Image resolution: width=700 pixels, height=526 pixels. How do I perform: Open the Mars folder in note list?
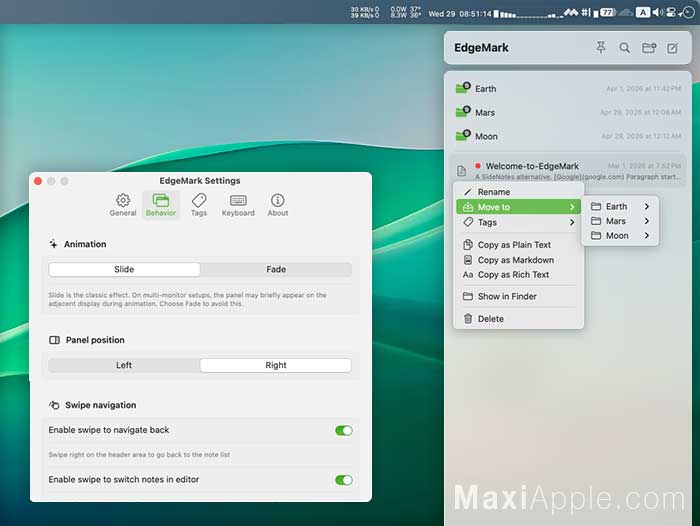tap(568, 113)
